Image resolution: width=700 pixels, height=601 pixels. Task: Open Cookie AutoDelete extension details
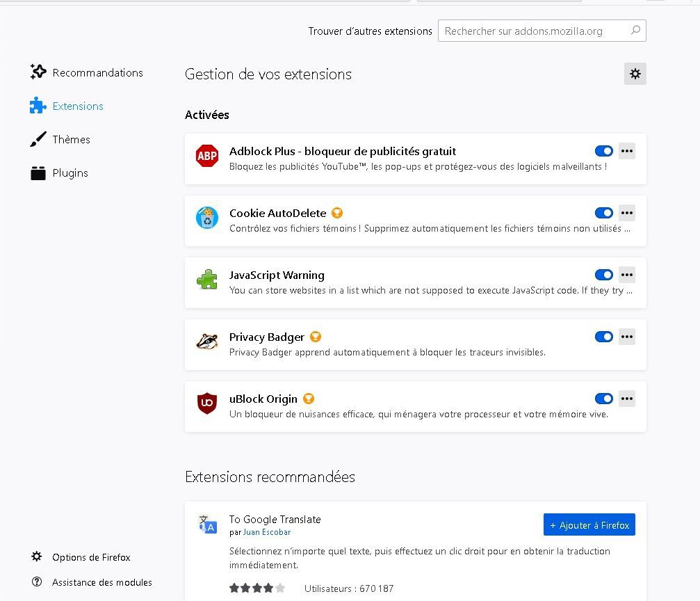pos(277,213)
